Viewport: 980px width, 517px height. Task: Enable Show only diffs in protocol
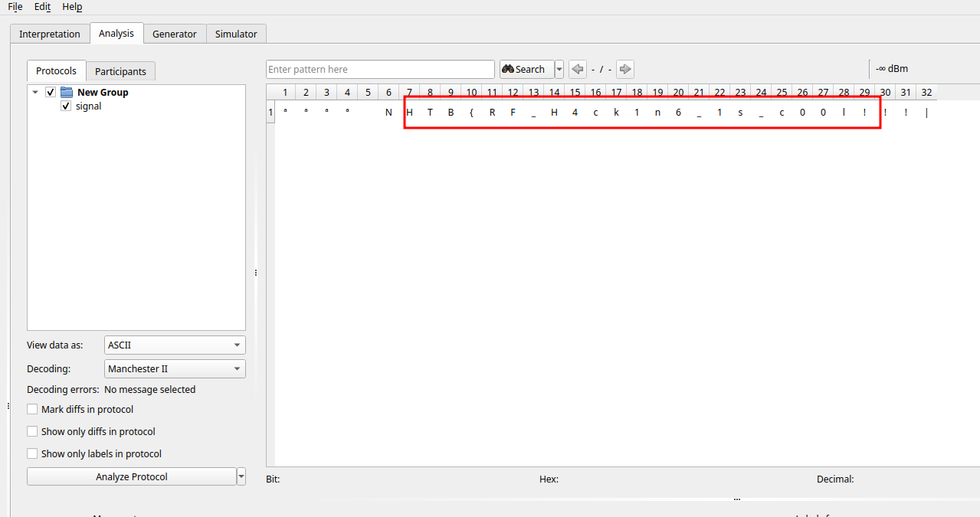[32, 431]
